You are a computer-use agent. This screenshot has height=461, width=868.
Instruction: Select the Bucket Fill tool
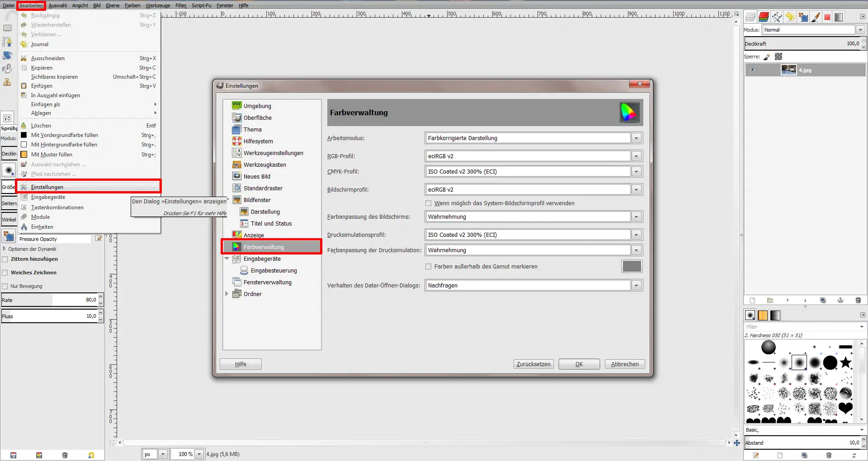[7, 69]
